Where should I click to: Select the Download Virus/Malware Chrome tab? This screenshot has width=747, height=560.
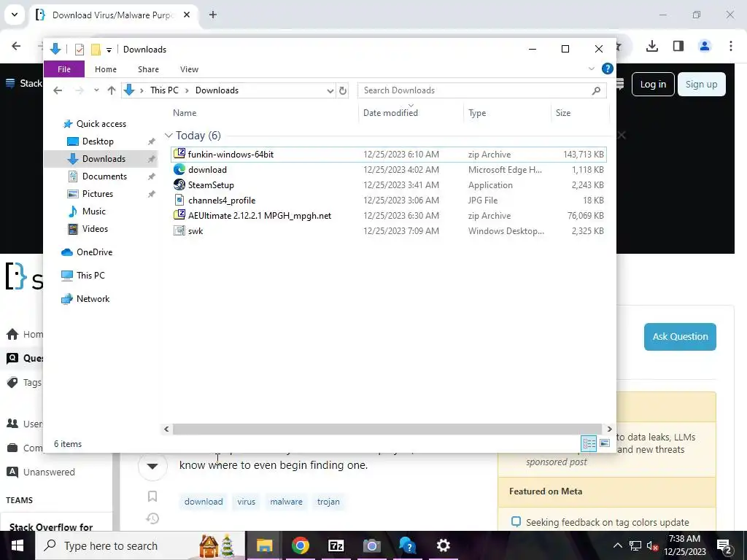tap(113, 15)
